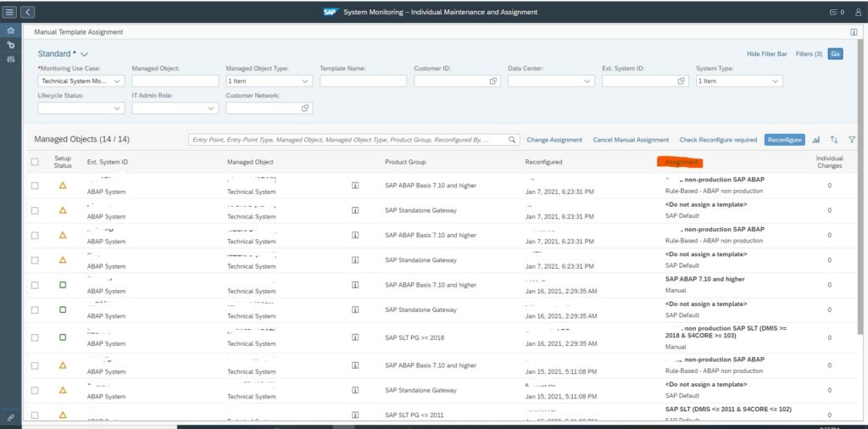Focus the Managed Object filter field
The image size is (868, 429).
pyautogui.click(x=175, y=81)
